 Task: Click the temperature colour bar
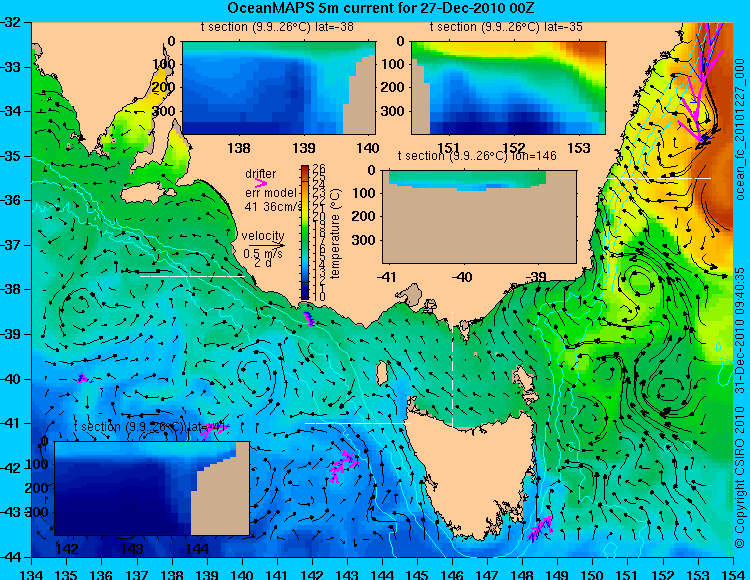click(305, 233)
